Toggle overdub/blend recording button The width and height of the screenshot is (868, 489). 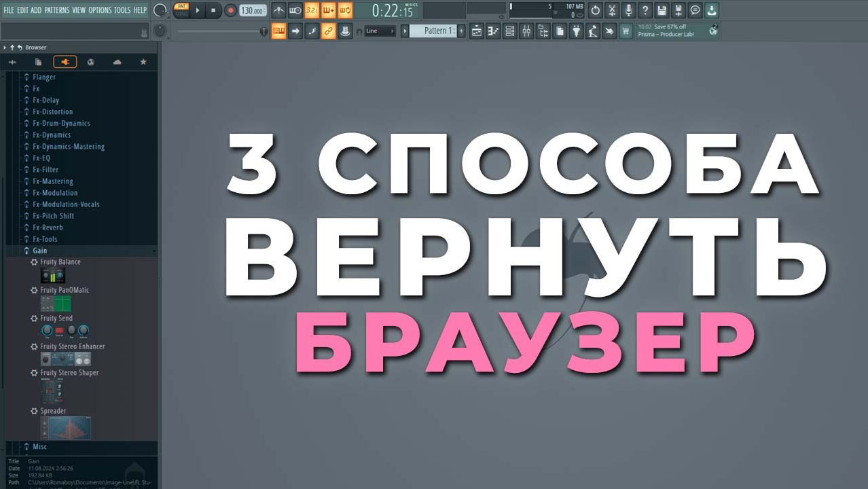coord(329,10)
